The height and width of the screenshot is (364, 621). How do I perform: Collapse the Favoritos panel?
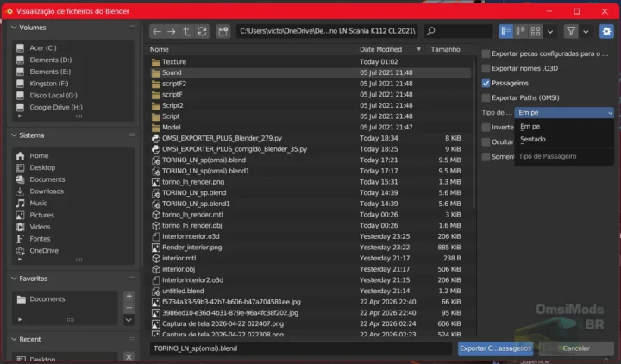tap(14, 279)
